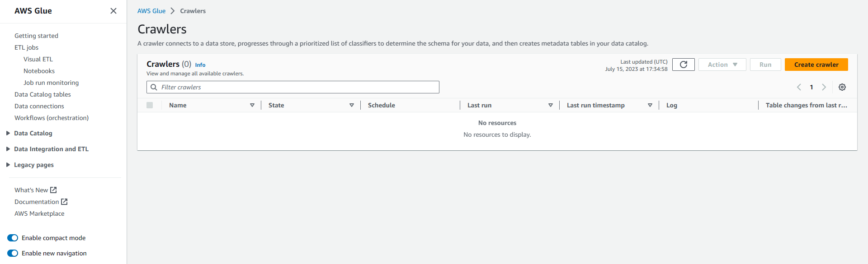Go to previous page arrow

799,87
